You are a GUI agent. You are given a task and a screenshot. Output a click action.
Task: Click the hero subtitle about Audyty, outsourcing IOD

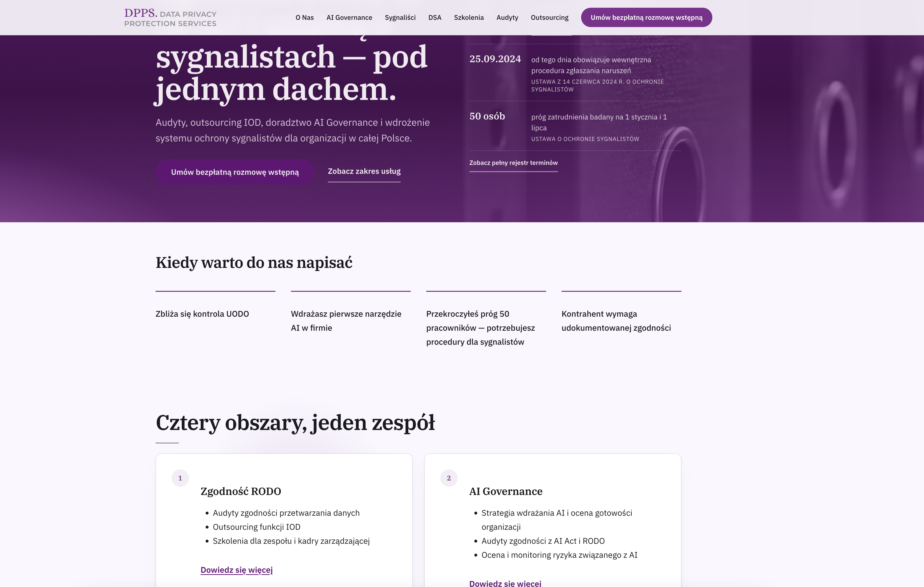click(x=292, y=130)
